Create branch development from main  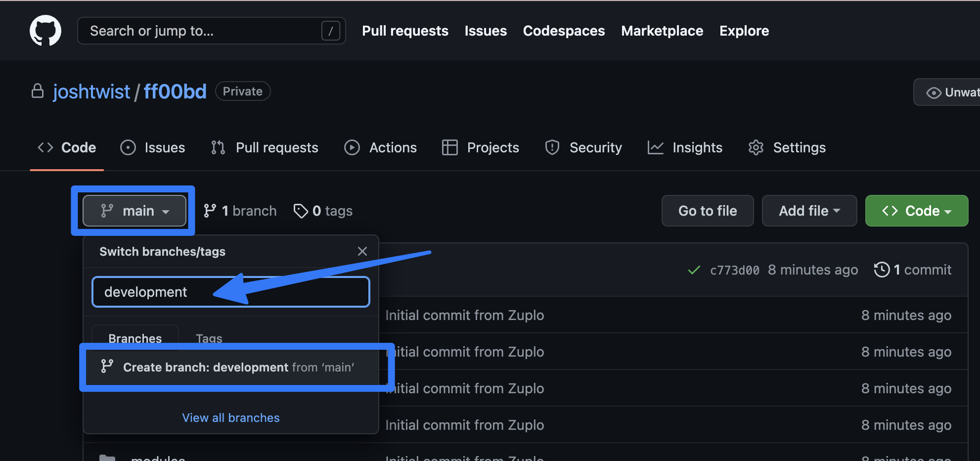(231, 367)
